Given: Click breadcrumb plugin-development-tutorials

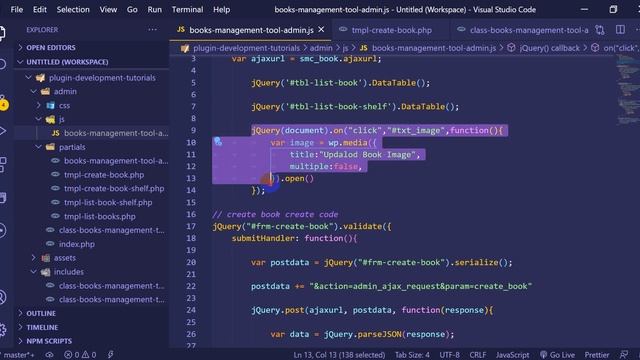Looking at the screenshot, I should [x=246, y=48].
